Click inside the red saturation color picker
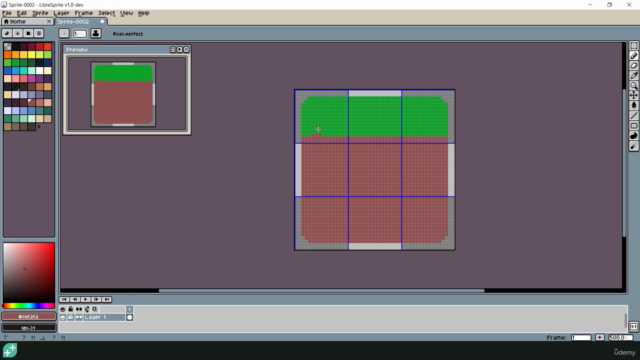The width and height of the screenshot is (640, 360). [x=29, y=273]
